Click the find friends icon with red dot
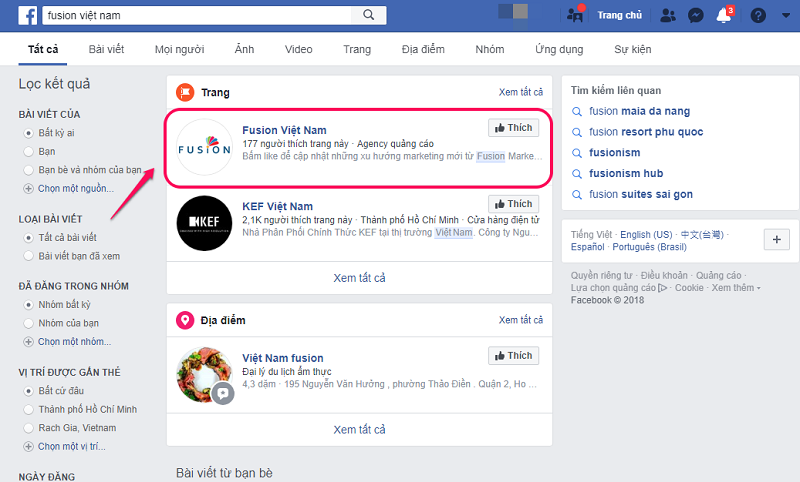 (x=575, y=15)
